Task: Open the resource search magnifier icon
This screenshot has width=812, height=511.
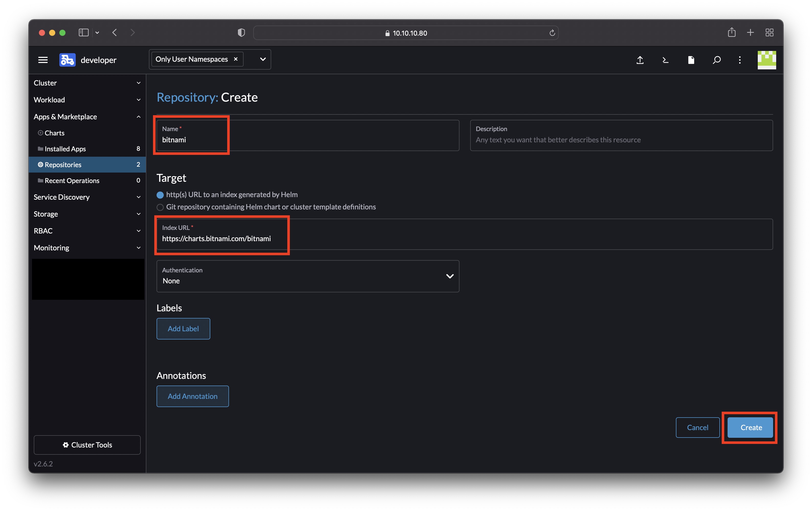Action: click(x=717, y=60)
